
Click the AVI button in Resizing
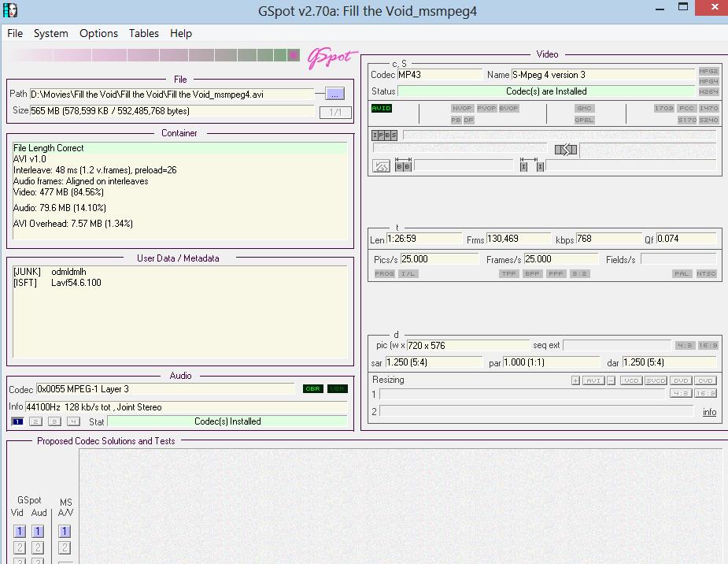tap(593, 380)
